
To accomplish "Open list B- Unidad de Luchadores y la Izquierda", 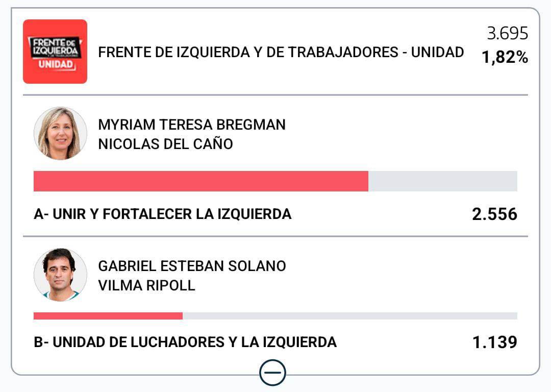I will (185, 342).
